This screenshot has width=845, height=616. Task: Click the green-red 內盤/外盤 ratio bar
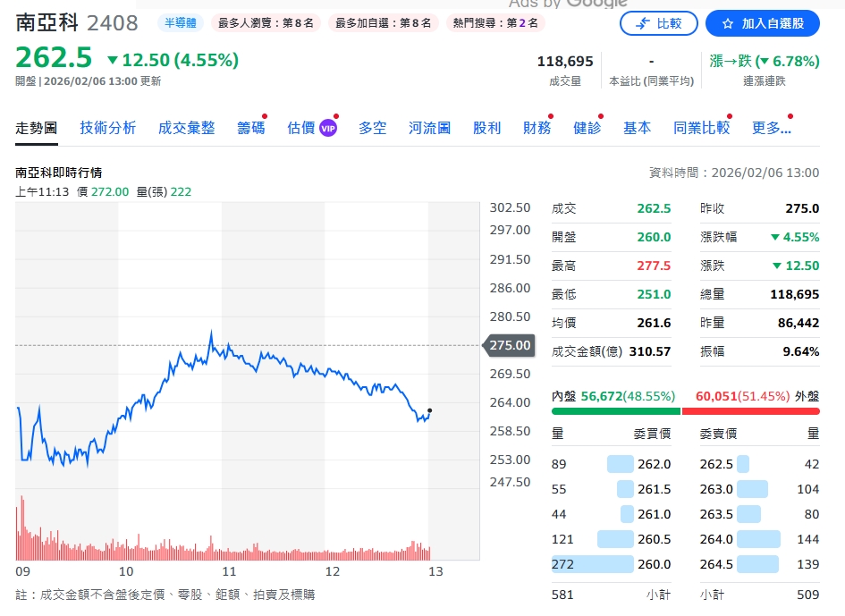point(684,410)
